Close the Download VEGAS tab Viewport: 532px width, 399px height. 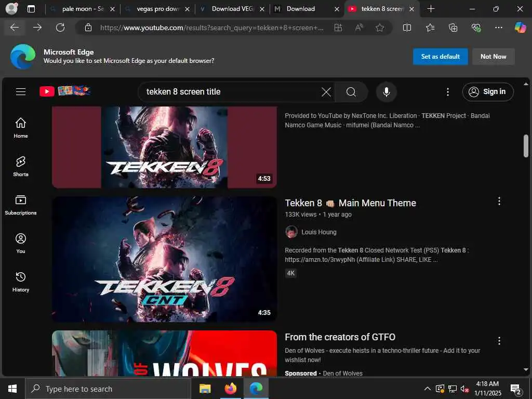tap(262, 9)
